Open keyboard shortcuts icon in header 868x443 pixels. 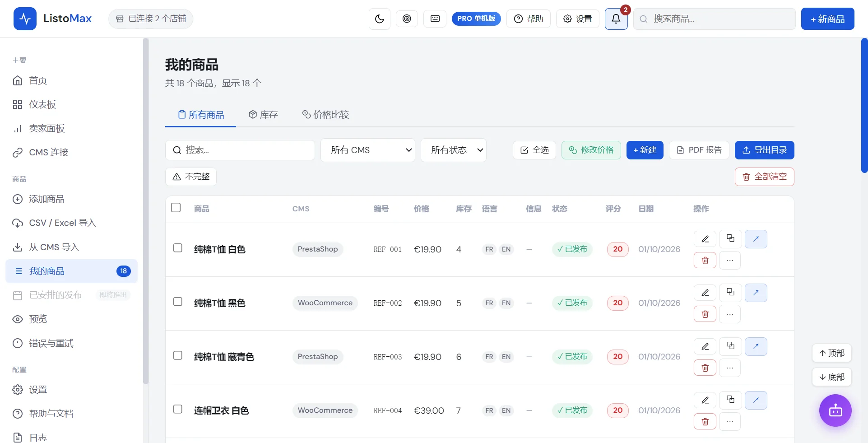point(435,19)
